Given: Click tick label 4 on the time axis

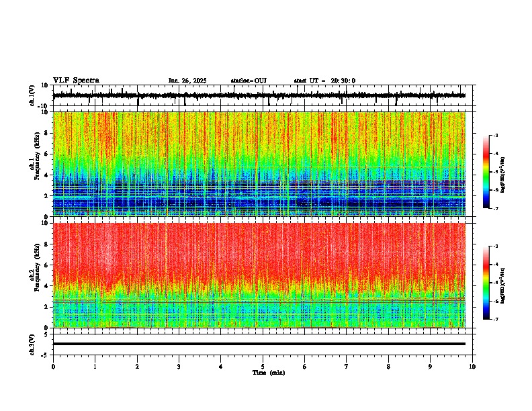Looking at the screenshot, I should tap(221, 367).
